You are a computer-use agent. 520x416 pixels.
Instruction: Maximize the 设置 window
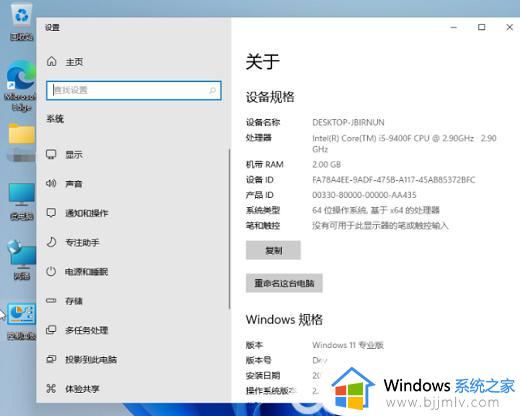tap(481, 27)
